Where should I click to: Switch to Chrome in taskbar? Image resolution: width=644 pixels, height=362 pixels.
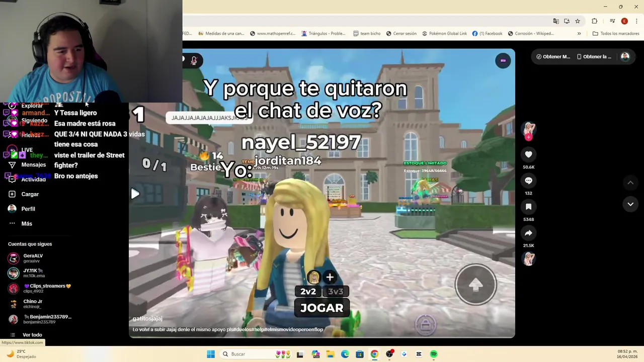pyautogui.click(x=374, y=354)
